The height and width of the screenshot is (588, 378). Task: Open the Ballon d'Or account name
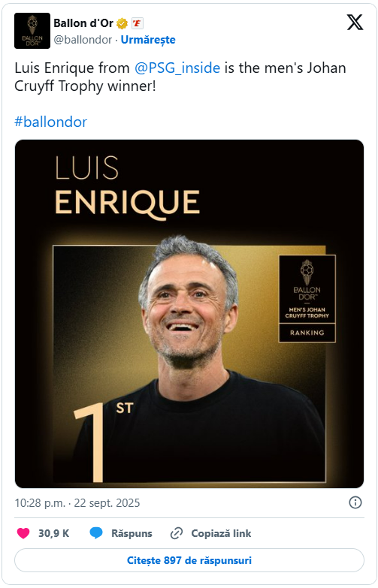coord(83,23)
